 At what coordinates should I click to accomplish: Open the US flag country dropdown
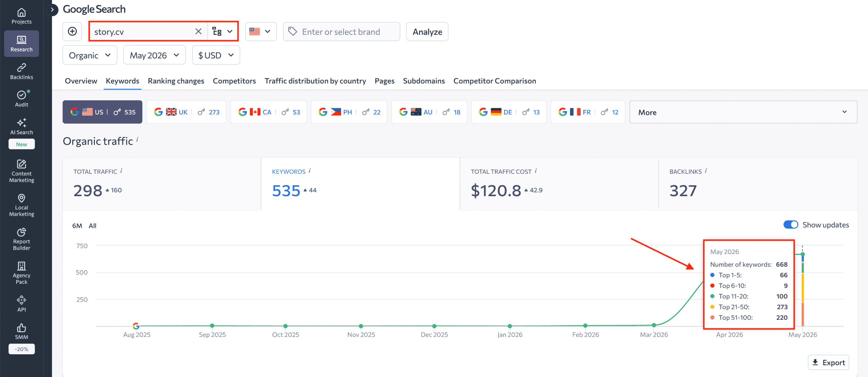tap(261, 32)
